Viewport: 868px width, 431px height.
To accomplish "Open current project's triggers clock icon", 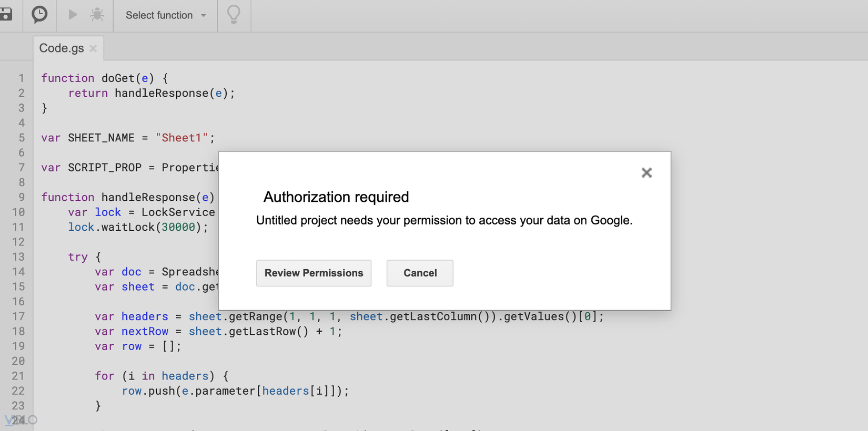I will pos(39,15).
